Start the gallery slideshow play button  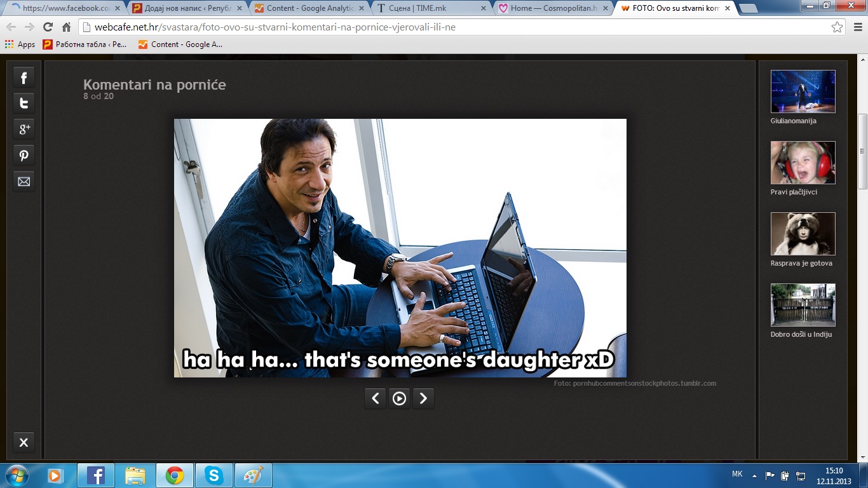tap(399, 398)
